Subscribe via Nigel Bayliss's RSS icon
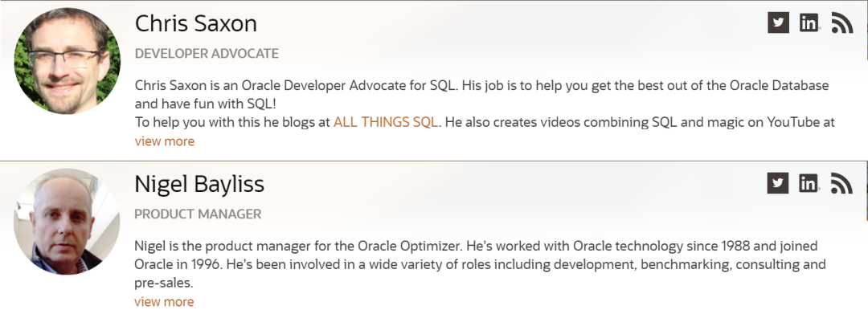The image size is (868, 314). coord(842,183)
